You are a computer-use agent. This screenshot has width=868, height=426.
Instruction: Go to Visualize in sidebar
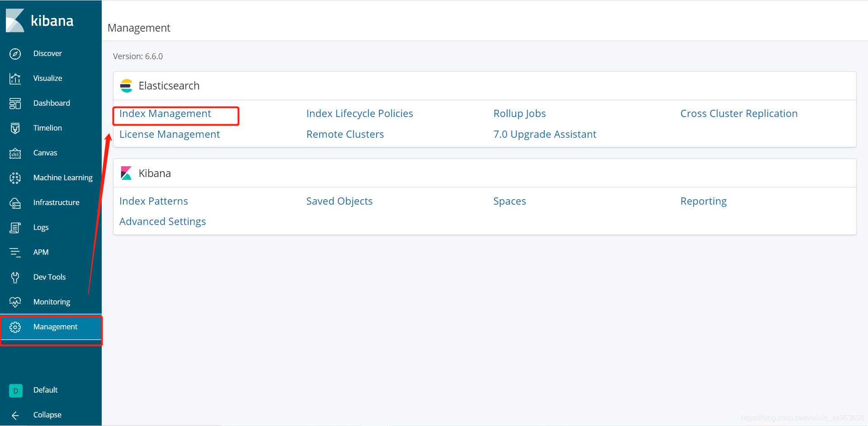tap(47, 78)
